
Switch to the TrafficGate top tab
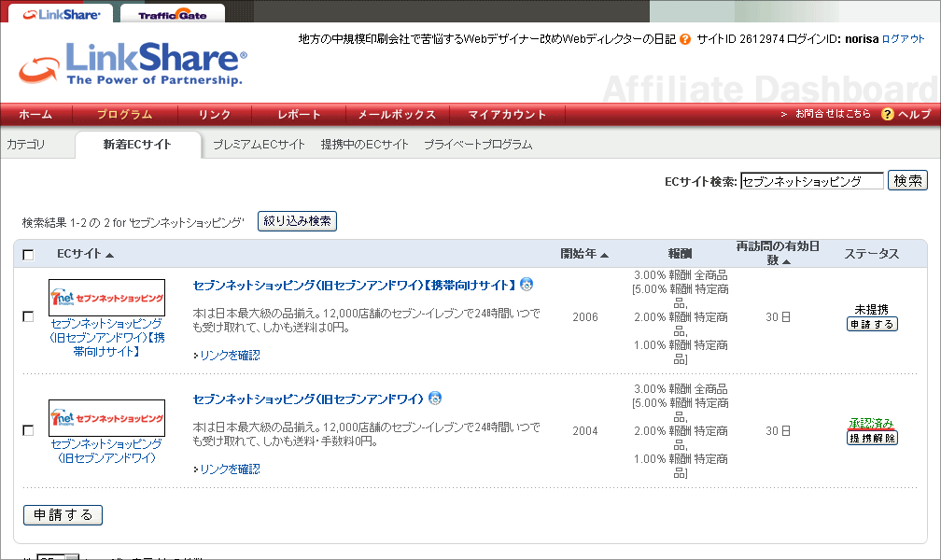pyautogui.click(x=172, y=13)
